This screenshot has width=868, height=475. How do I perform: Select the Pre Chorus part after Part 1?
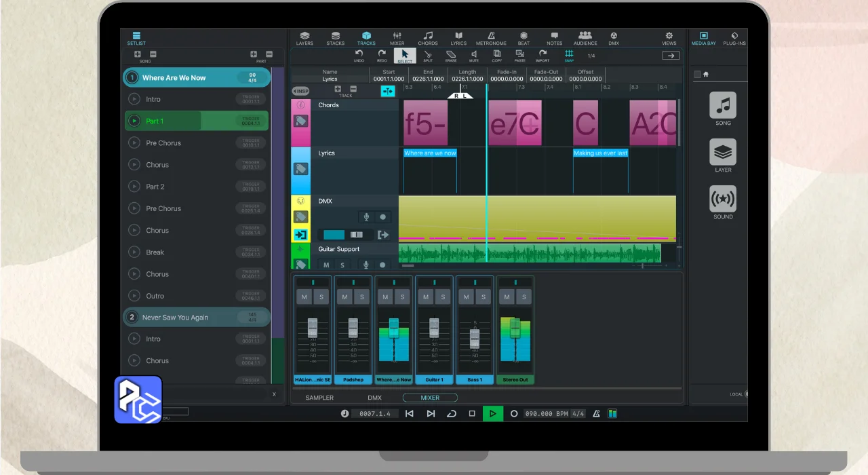coord(163,143)
